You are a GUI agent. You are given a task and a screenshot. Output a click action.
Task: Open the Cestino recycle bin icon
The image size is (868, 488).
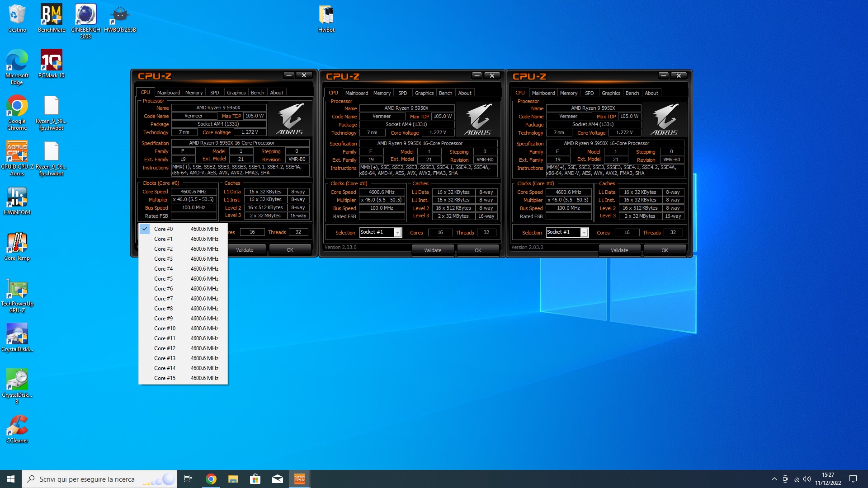click(17, 18)
